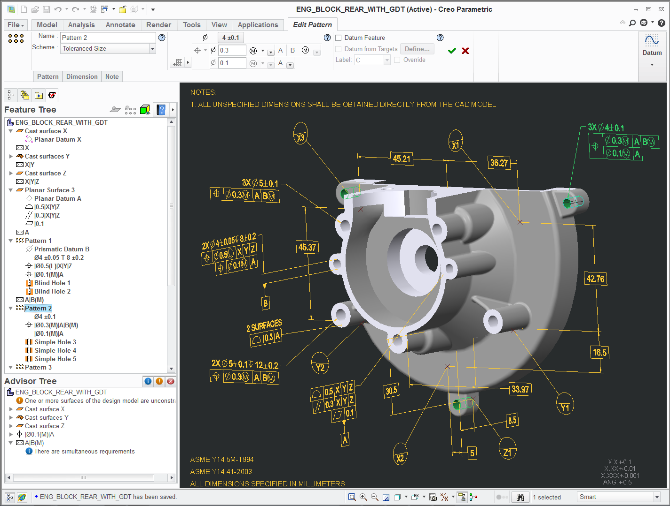
Task: Check the Datum from Targets option
Action: pos(338,48)
